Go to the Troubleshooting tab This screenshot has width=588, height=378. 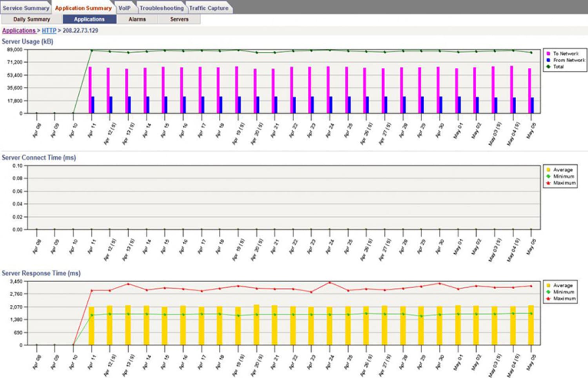click(x=162, y=8)
